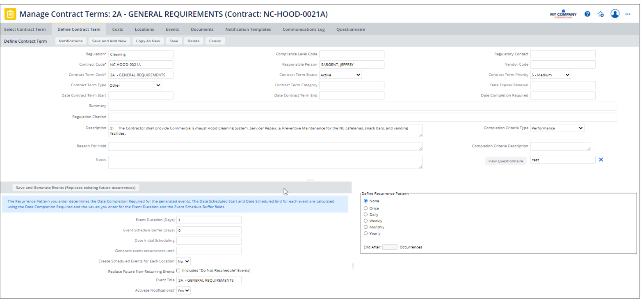Click the horizontal splitter handle above events panel
This screenshot has width=644, height=299.
[310, 180]
